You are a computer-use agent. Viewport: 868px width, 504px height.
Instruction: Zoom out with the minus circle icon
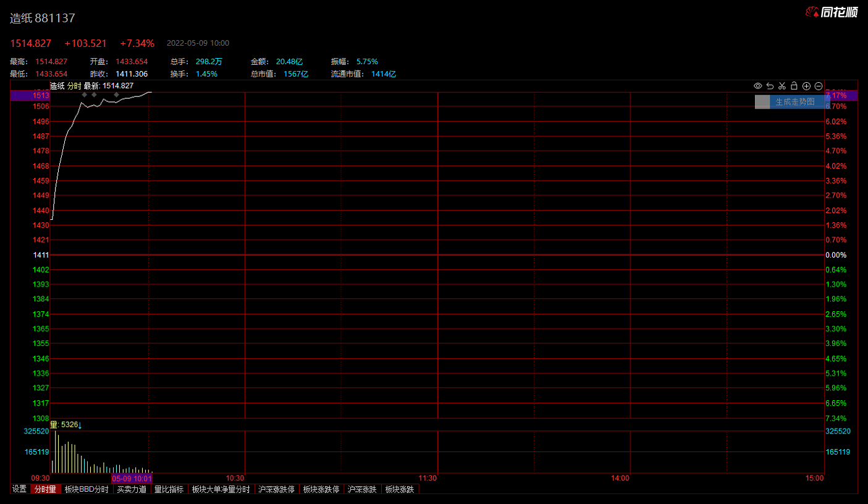(819, 86)
